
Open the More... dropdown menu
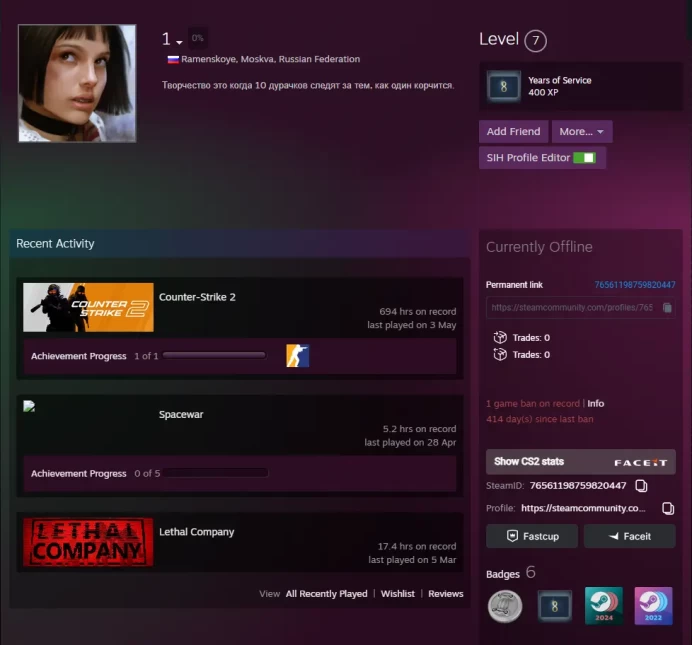(582, 131)
